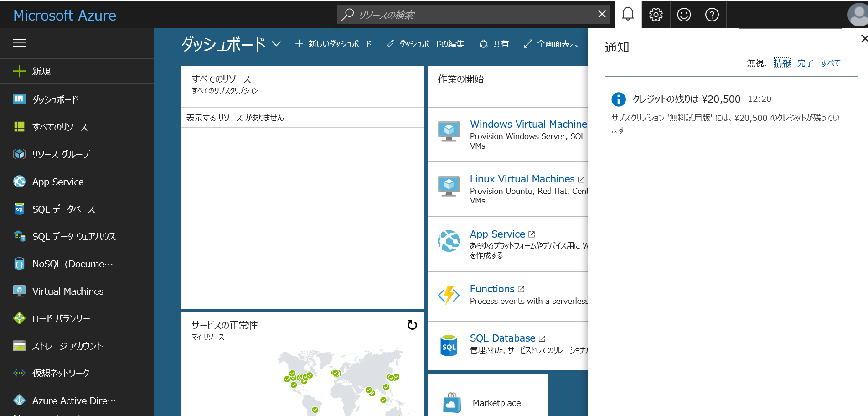Select リソース グループ in sidebar menu

click(x=77, y=154)
